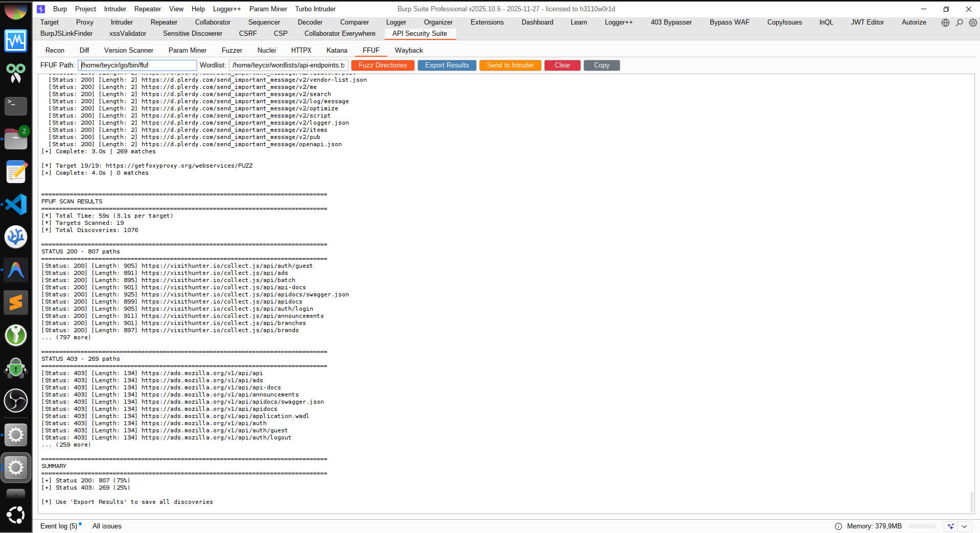The height and width of the screenshot is (533, 980).
Task: Select the Decoder tab
Action: 310,22
